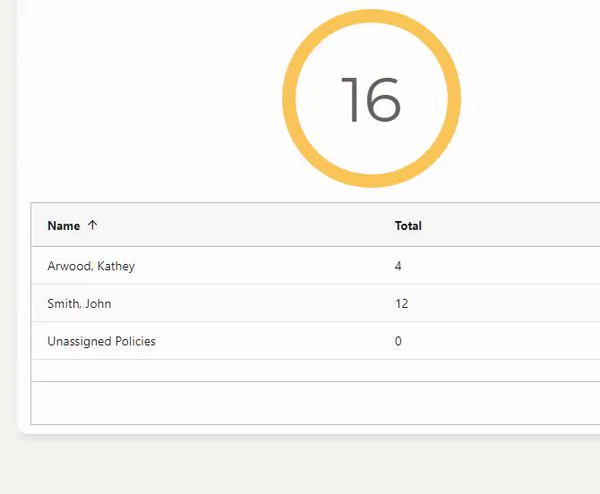Click the blank header area right of Total
This screenshot has height=494, width=600.
(x=520, y=226)
